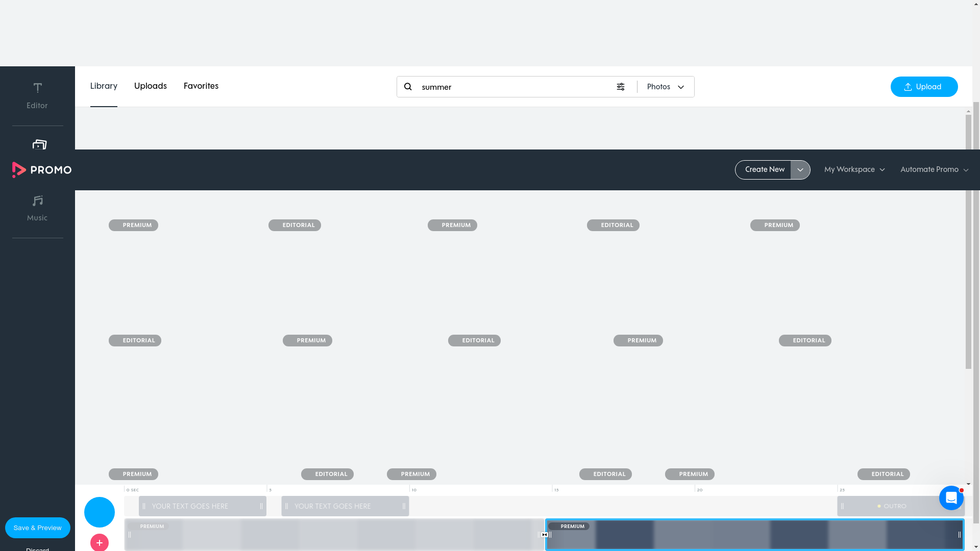Image resolution: width=980 pixels, height=551 pixels.
Task: Open the chat support bubble
Action: pyautogui.click(x=951, y=498)
